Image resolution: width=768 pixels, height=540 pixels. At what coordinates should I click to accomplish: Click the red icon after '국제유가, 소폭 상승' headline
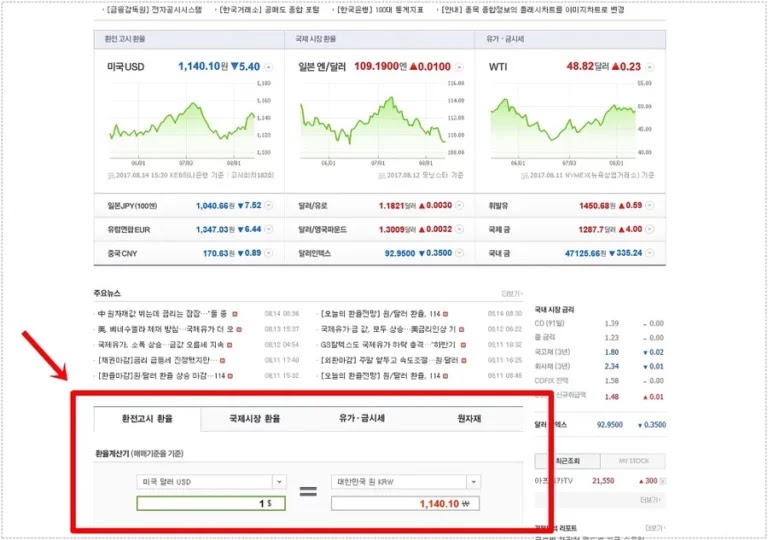coord(229,345)
